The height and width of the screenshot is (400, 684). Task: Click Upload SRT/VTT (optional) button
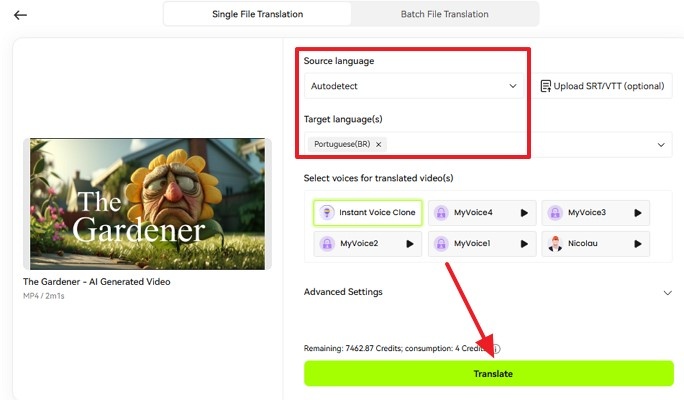[x=602, y=86]
